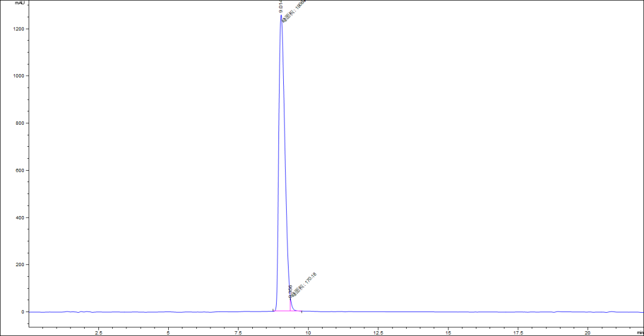Viewport: 644px width, 336px height.
Task: Select the peak area label reading 170.18
Action: point(304,285)
